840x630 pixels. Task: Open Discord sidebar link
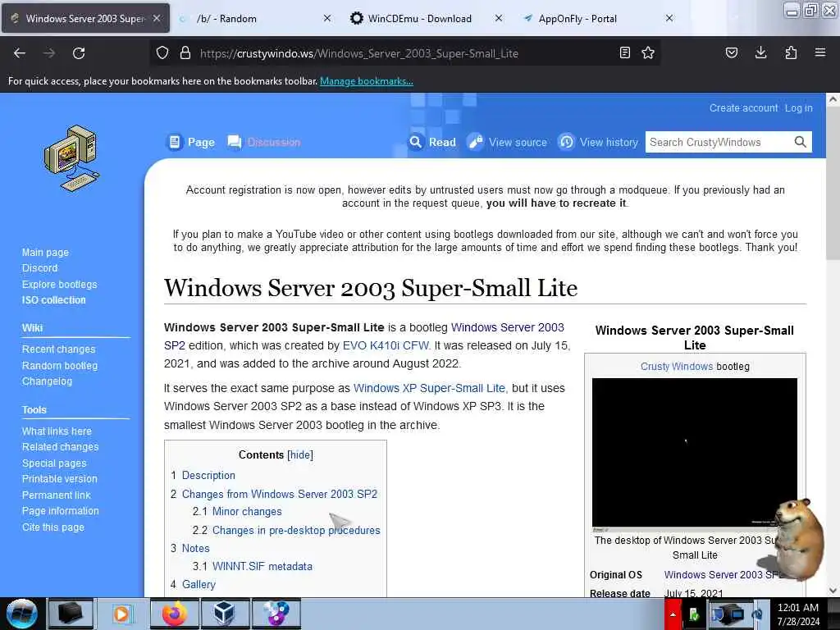point(39,268)
